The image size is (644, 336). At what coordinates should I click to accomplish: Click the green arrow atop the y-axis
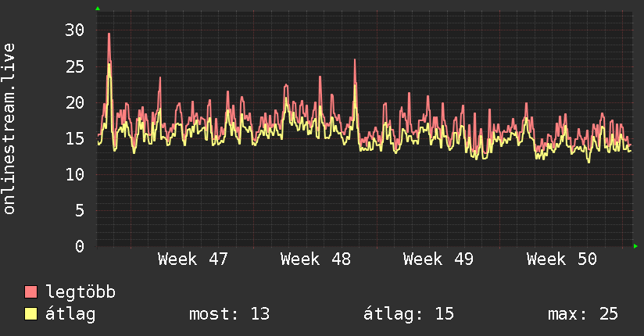[98, 9]
